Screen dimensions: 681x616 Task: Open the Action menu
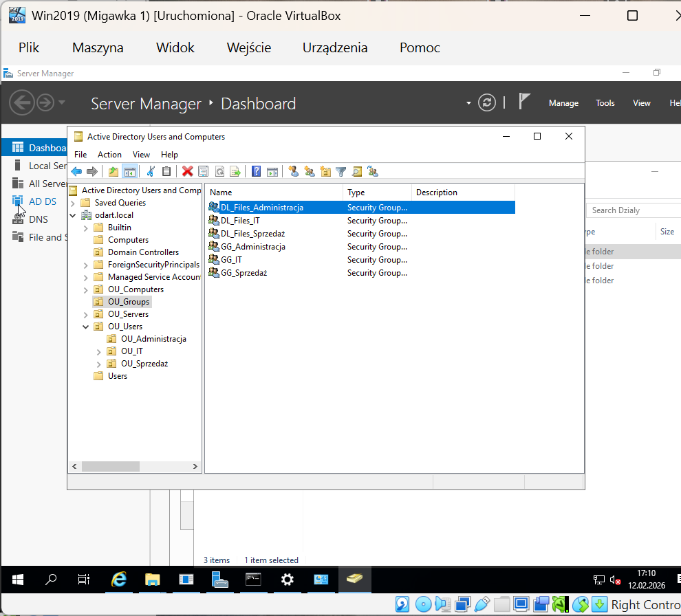[109, 155]
